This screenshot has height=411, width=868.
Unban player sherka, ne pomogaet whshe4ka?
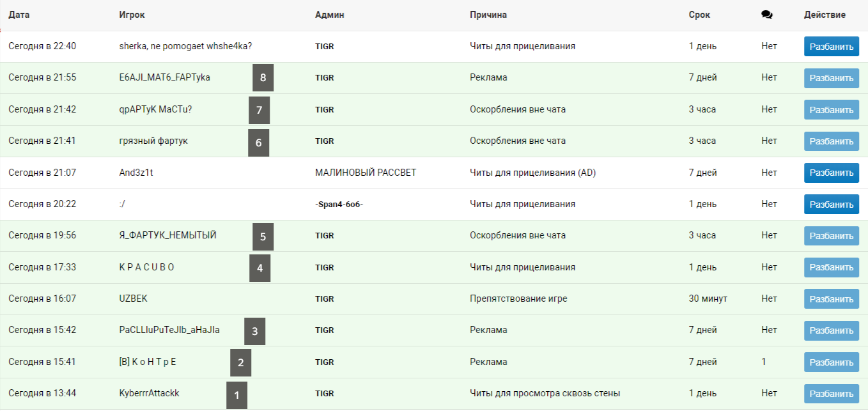831,47
